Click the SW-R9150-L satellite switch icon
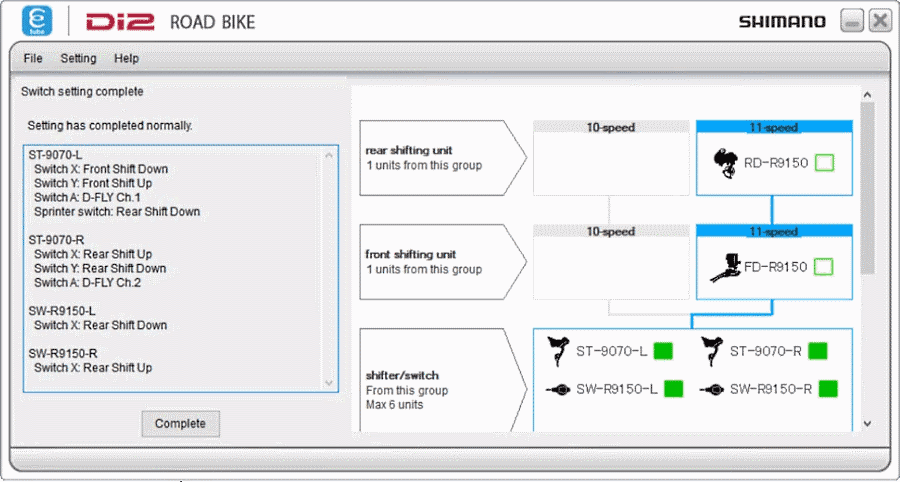This screenshot has height=482, width=900. [559, 389]
